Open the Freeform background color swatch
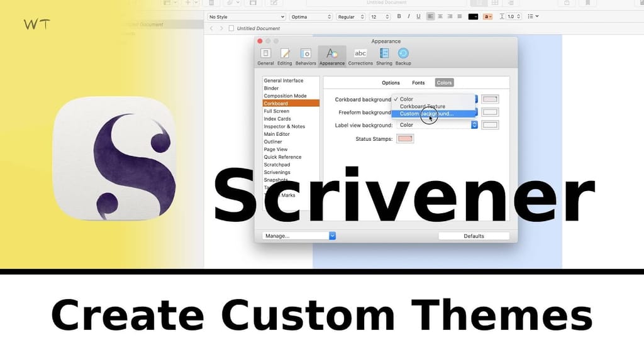Viewport: 644px width, 362px height. tap(490, 112)
